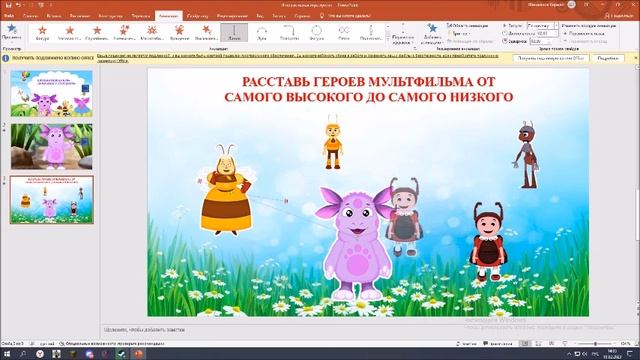
Task: Click the notes placeholder below the slide
Action: [x=144, y=329]
